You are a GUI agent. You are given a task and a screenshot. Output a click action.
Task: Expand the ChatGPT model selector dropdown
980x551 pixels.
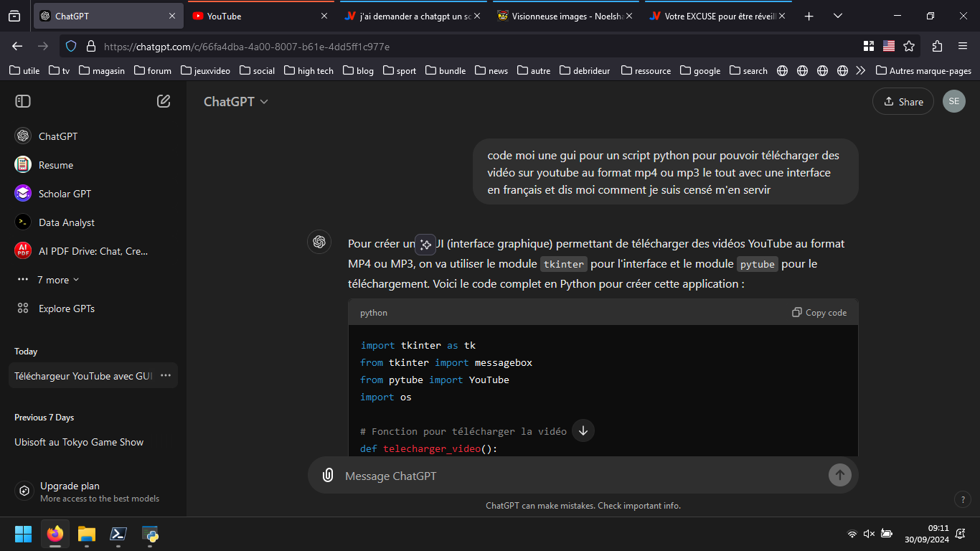tap(235, 102)
